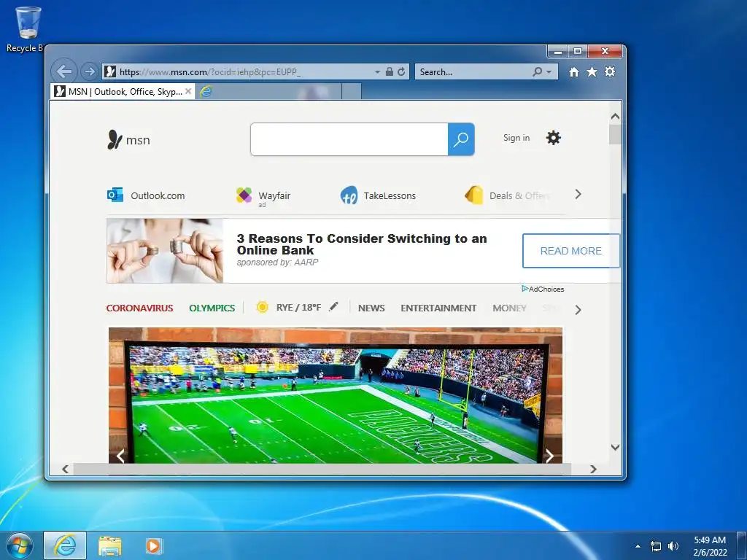Click the READ MORE button

coord(570,251)
